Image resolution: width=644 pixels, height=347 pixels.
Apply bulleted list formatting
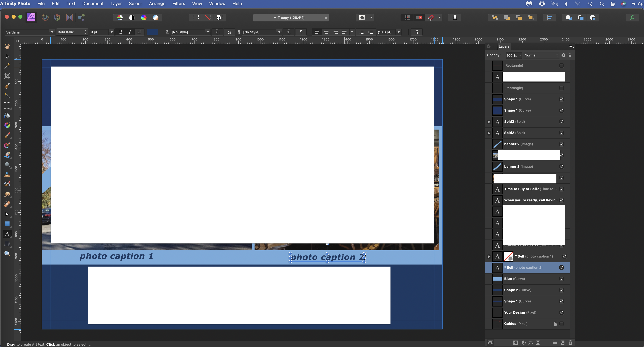tap(361, 32)
